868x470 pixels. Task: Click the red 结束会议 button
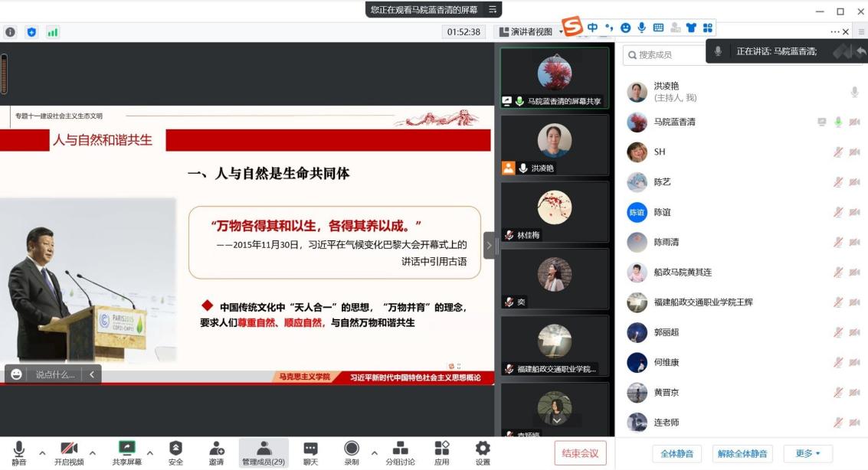pyautogui.click(x=580, y=453)
